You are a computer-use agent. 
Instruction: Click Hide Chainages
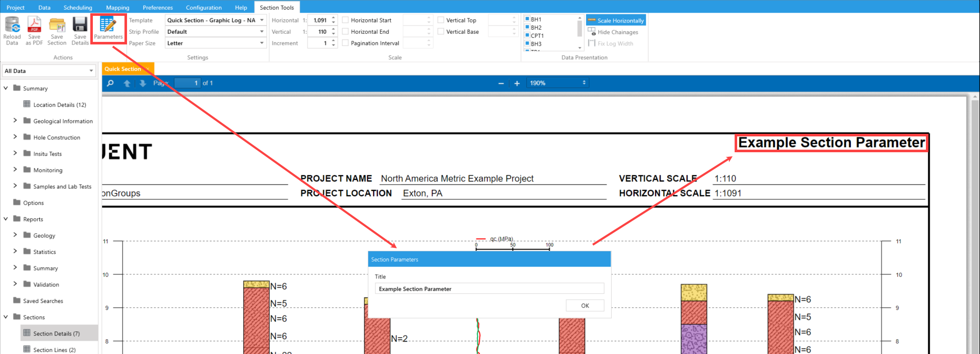(613, 32)
